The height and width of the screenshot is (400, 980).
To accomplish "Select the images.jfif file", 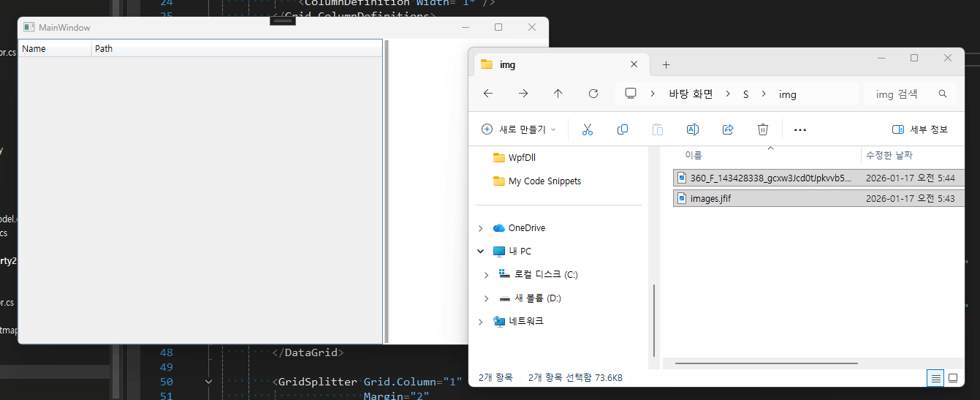I will [x=710, y=198].
